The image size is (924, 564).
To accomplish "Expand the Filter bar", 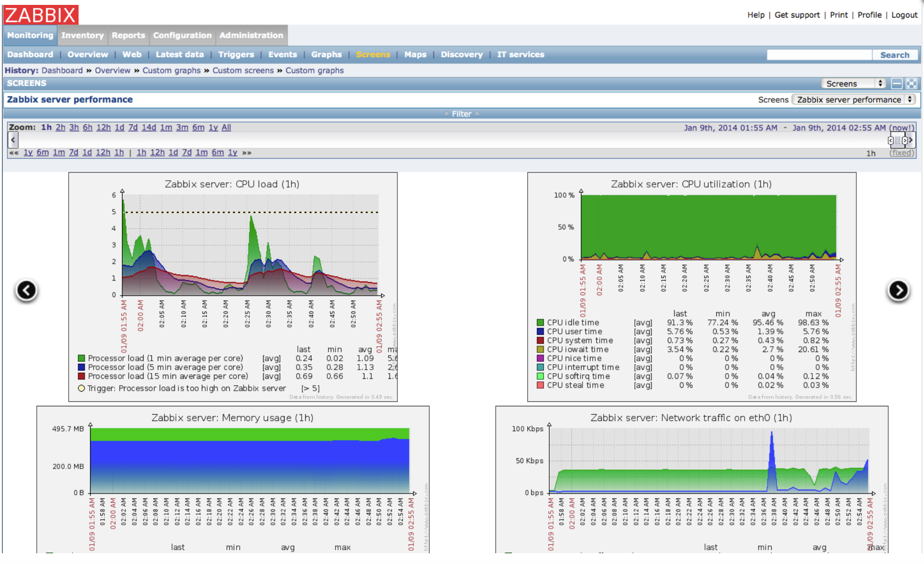I will click(x=462, y=114).
